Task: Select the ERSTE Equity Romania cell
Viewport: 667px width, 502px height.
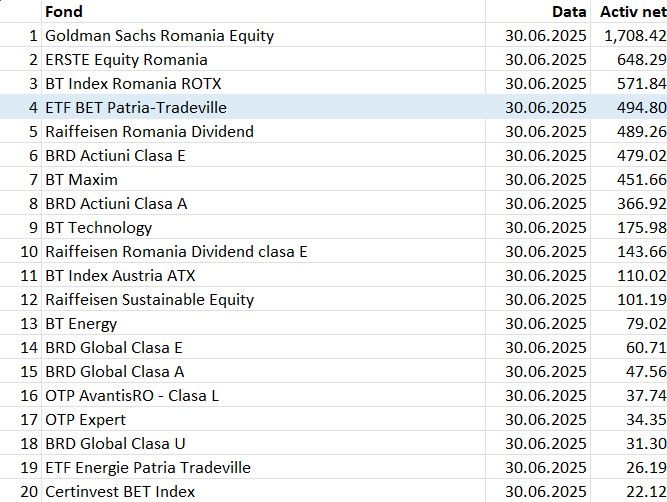Action: 263,59
